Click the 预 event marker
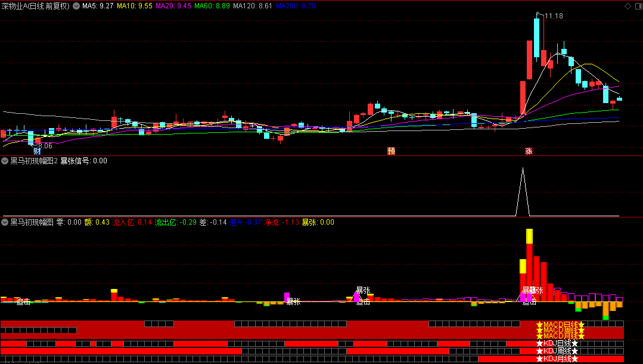This screenshot has width=643, height=364. coord(391,151)
